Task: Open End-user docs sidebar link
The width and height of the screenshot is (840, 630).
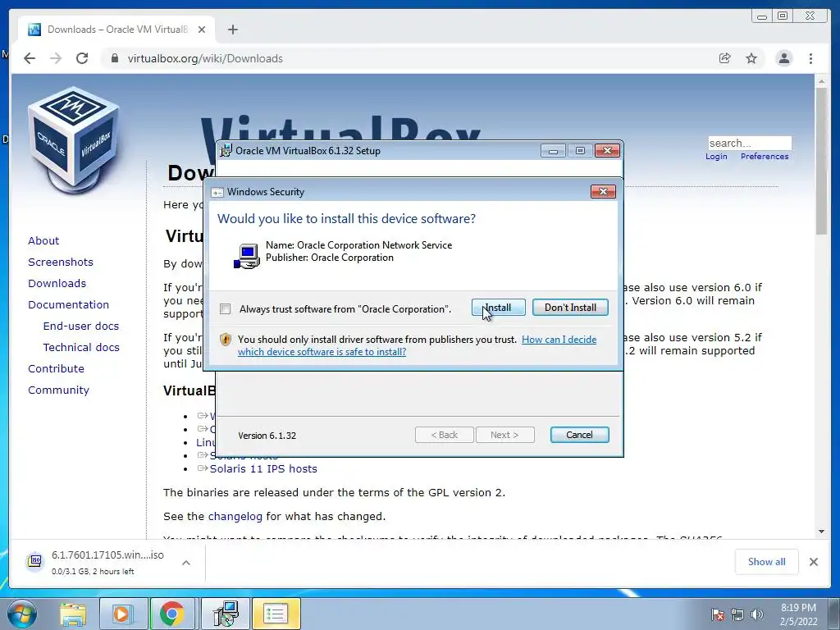Action: point(81,326)
